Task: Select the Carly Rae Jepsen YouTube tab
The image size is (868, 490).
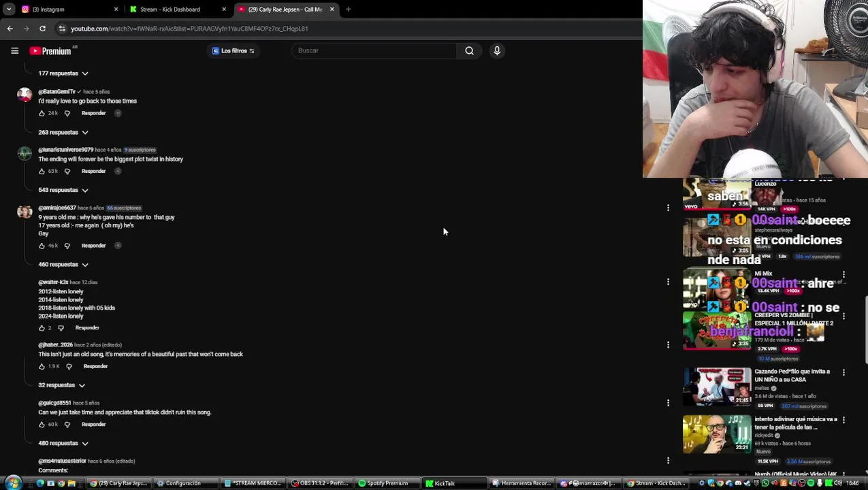Action: click(x=285, y=10)
